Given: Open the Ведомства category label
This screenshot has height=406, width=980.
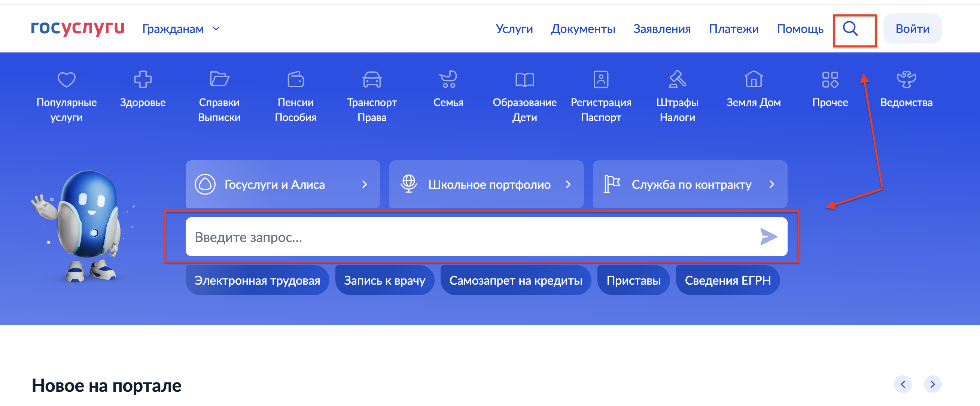Looking at the screenshot, I should click(x=906, y=102).
